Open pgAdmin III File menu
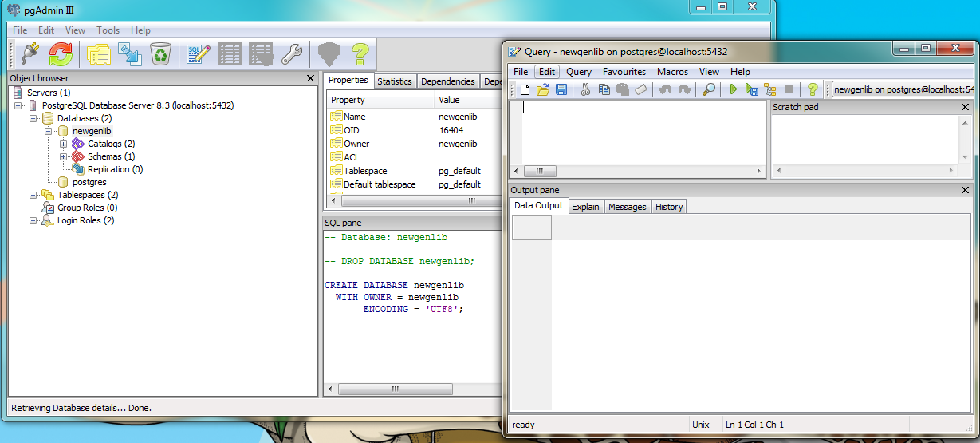This screenshot has height=443, width=980. (x=20, y=30)
